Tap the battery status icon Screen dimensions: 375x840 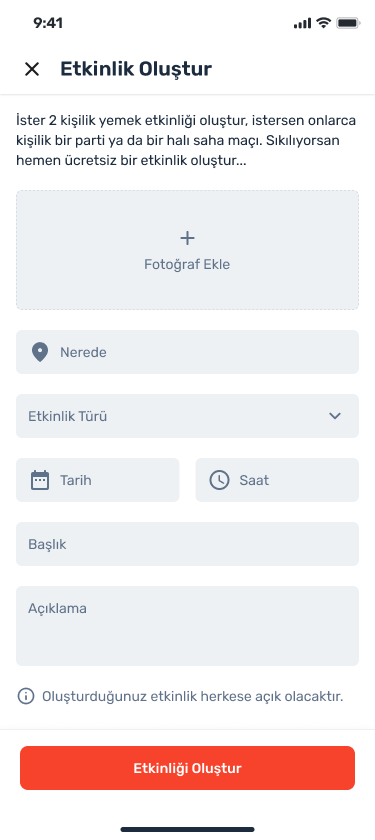pos(348,23)
